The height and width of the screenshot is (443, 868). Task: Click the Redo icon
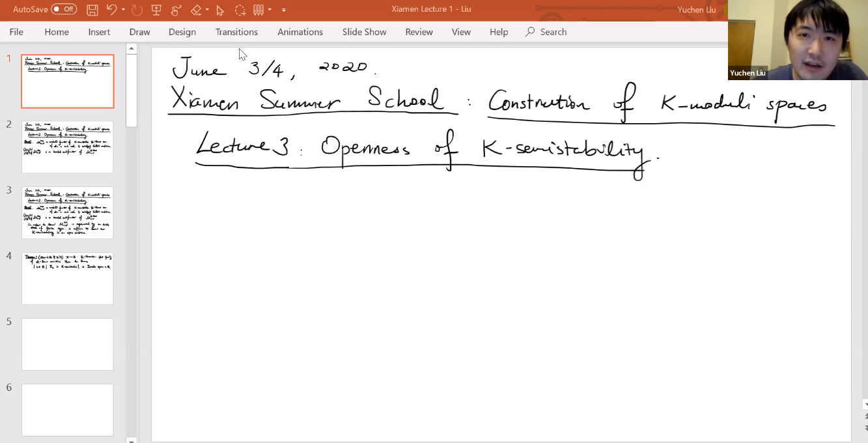pos(137,10)
